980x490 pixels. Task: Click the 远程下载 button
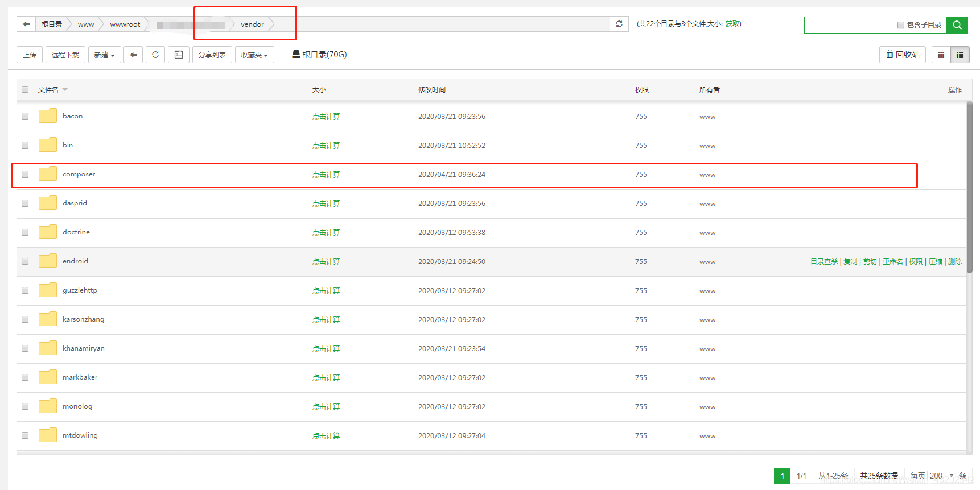point(65,55)
